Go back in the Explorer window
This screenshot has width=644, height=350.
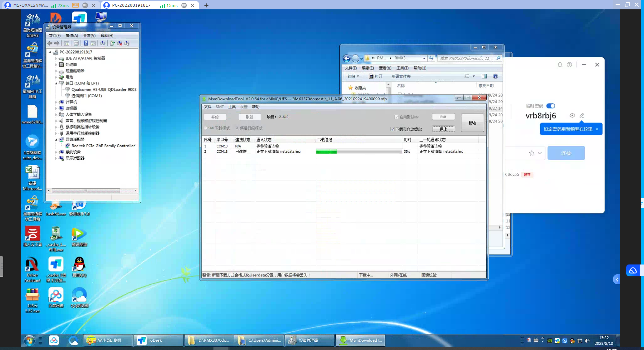coord(347,58)
